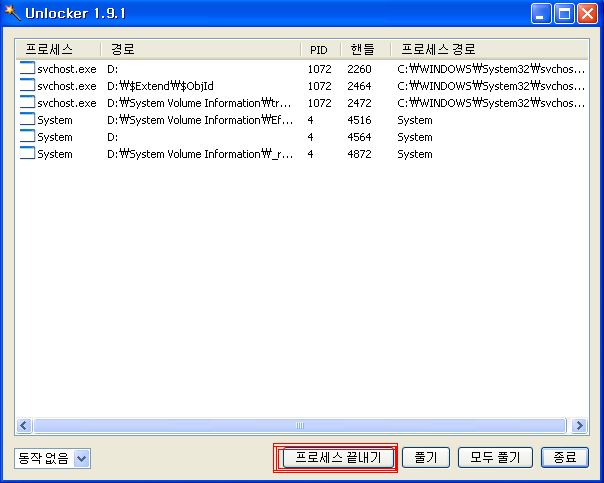This screenshot has height=483, width=604.
Task: Click handle value 2260
Action: point(359,69)
